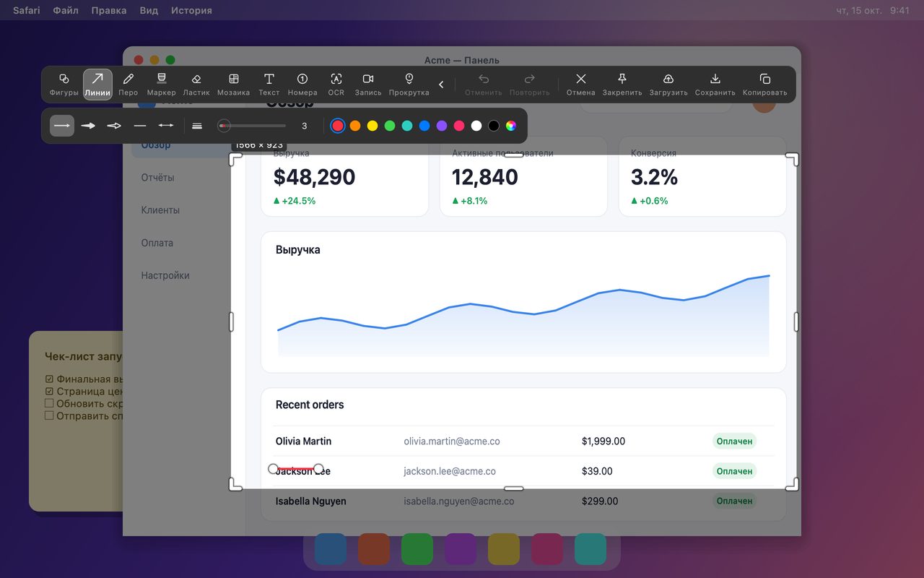Open the Файл menu in menu bar
This screenshot has width=924, height=578.
pyautogui.click(x=66, y=10)
